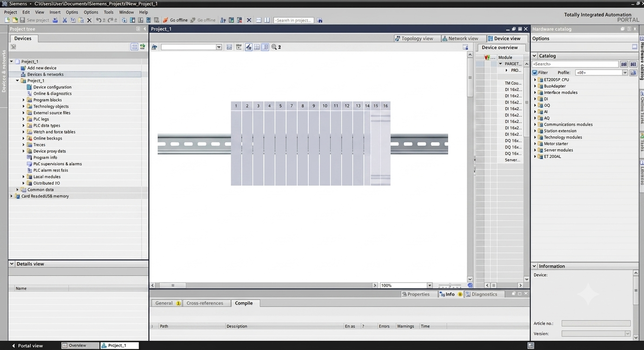Switch to Portal view
This screenshot has width=644, height=350.
(x=27, y=346)
